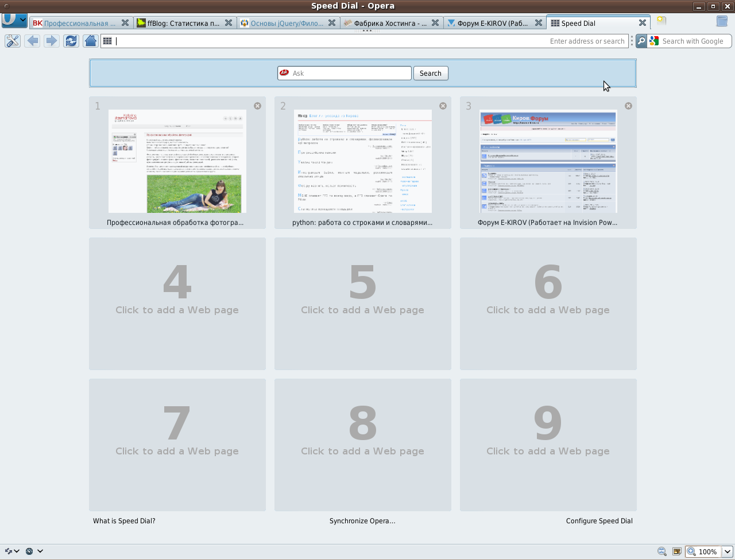Switch to the Форум E-KIROV tab

[492, 23]
